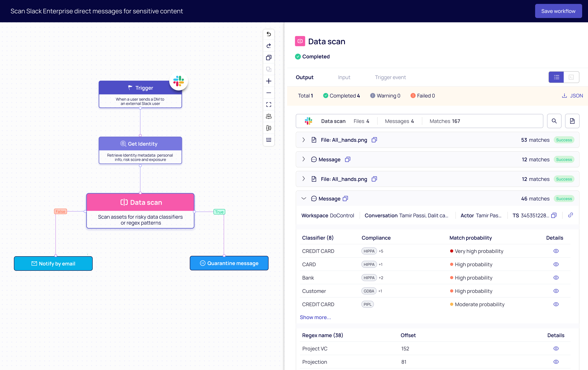Click the Save workflow button
This screenshot has height=370, width=588.
click(558, 11)
